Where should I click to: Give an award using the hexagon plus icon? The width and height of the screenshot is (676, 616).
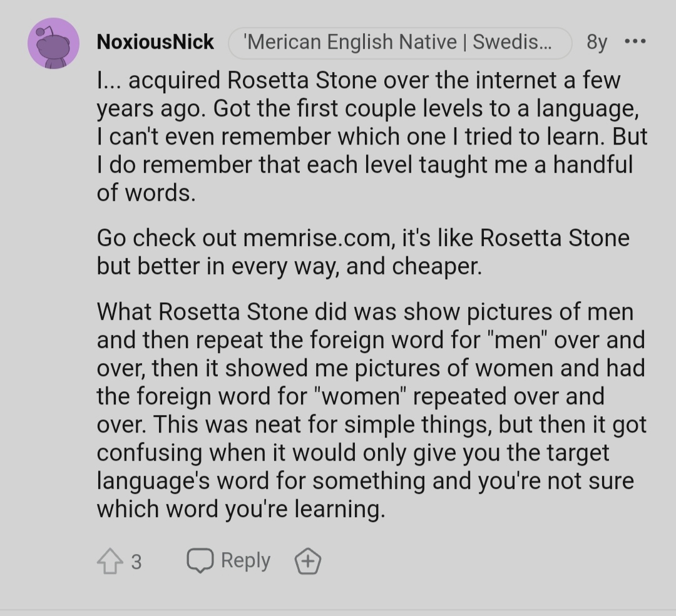coord(307,562)
